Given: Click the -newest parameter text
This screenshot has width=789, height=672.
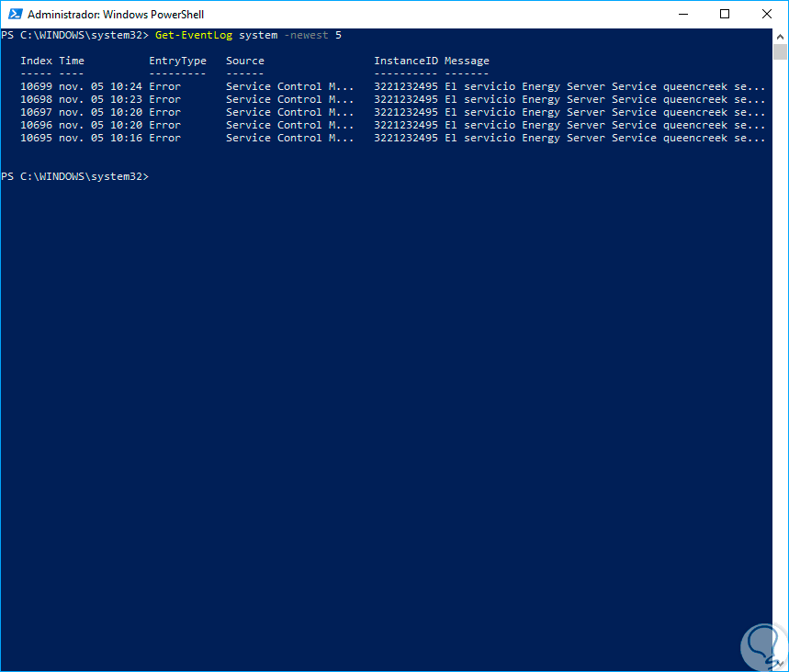Looking at the screenshot, I should tap(306, 35).
